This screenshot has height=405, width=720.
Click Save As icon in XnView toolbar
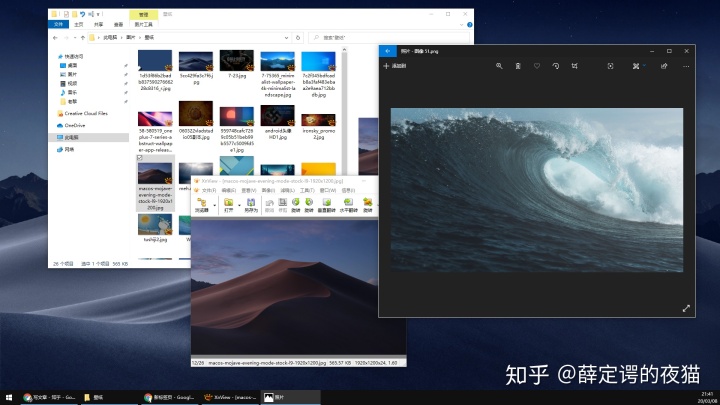pos(251,205)
